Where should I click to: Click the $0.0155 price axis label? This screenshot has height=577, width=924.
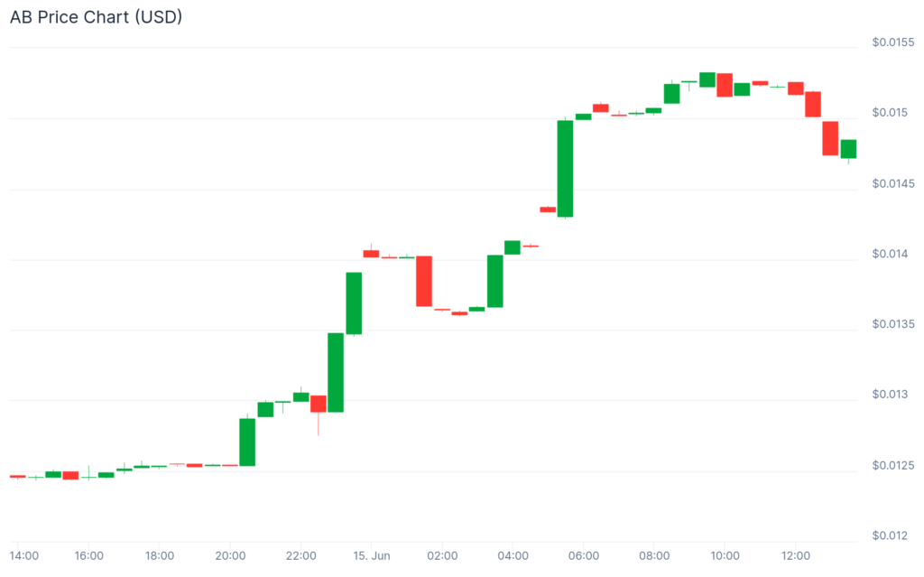pos(893,42)
